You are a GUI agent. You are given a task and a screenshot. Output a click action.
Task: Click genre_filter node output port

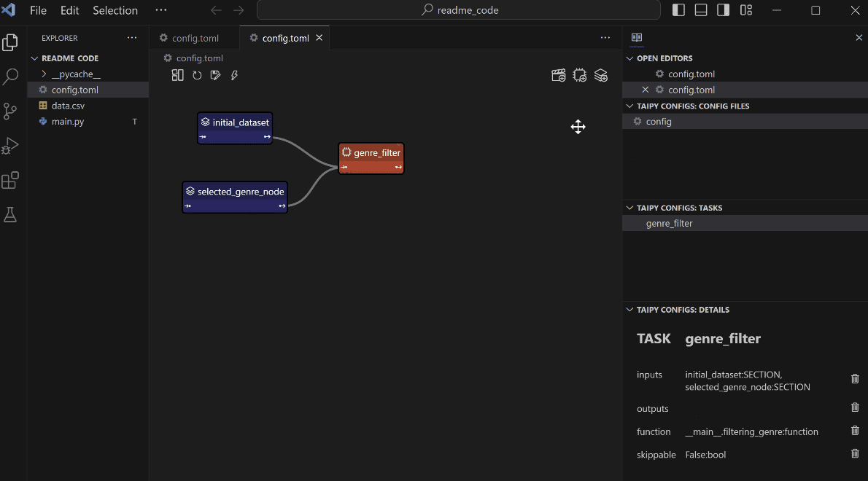[398, 167]
